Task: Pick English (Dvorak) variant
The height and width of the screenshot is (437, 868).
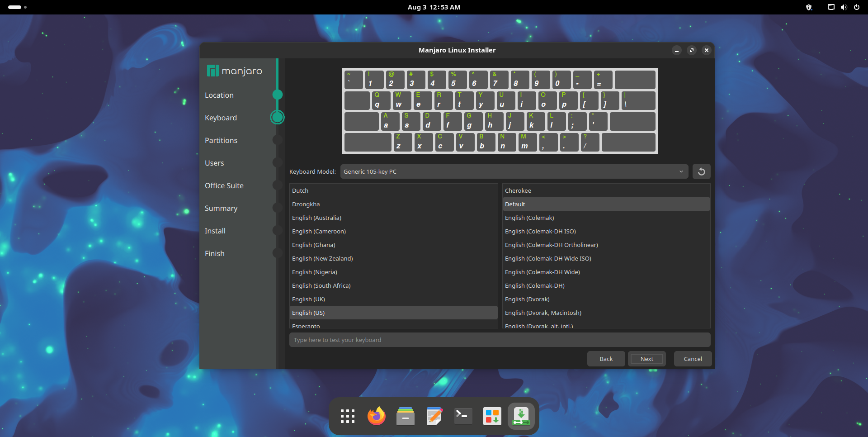Action: click(606, 299)
